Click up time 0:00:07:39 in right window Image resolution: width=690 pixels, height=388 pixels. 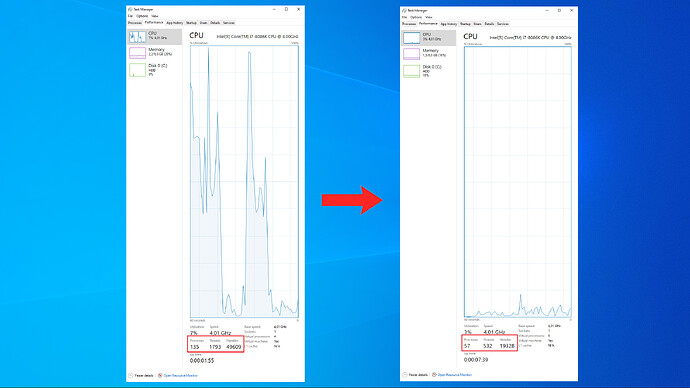476,360
